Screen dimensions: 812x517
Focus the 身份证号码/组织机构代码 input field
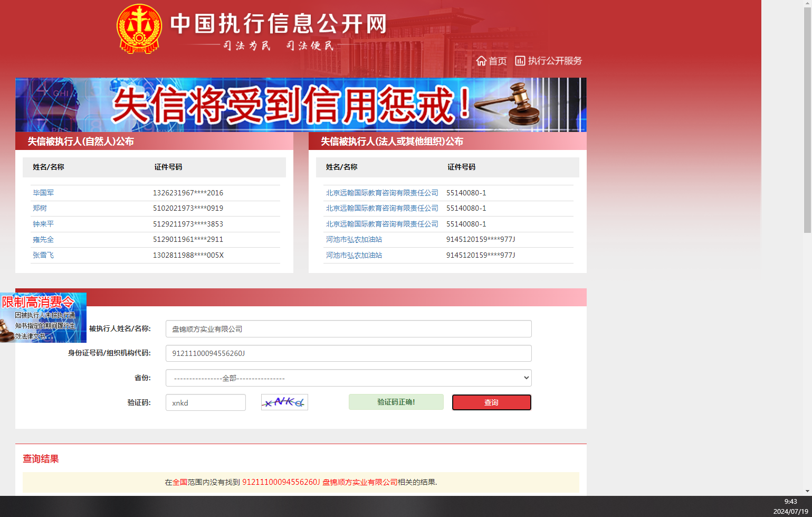click(x=348, y=353)
